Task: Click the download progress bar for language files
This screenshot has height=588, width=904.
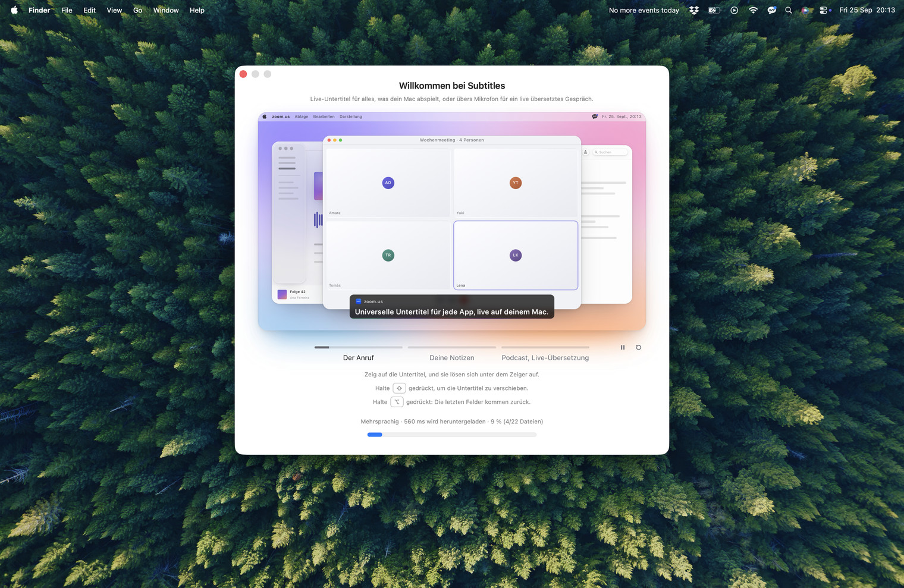Action: tap(452, 435)
